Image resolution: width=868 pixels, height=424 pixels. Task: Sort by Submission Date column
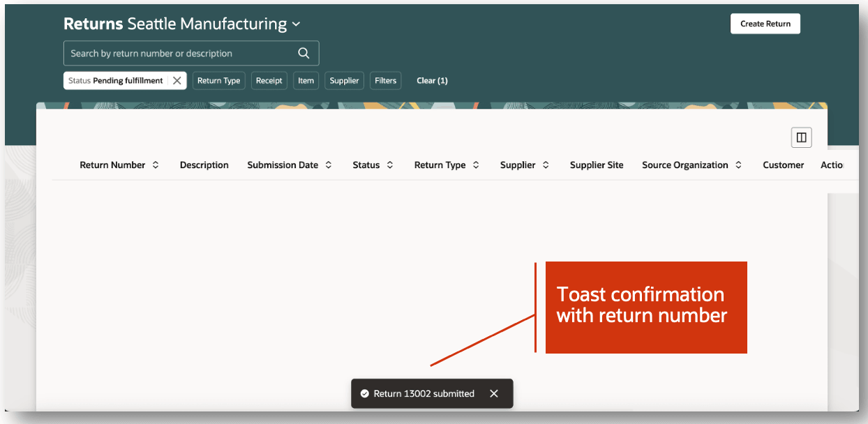(x=329, y=165)
